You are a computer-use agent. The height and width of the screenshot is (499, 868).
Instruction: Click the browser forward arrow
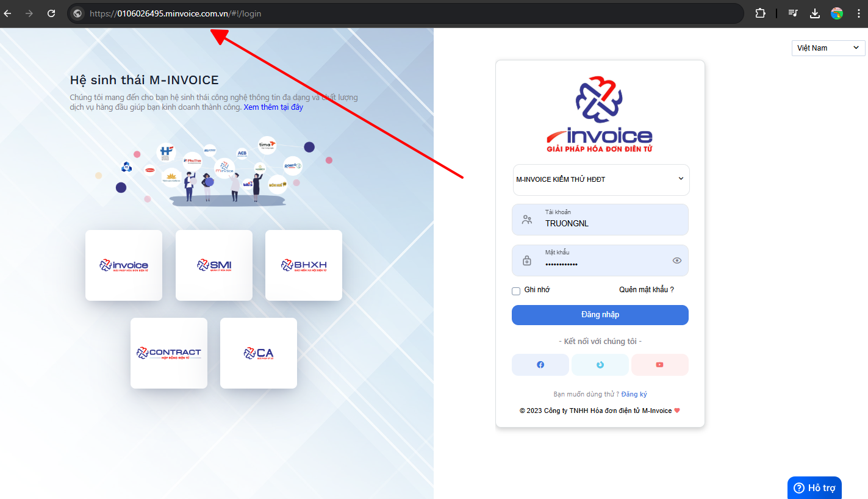click(x=29, y=13)
